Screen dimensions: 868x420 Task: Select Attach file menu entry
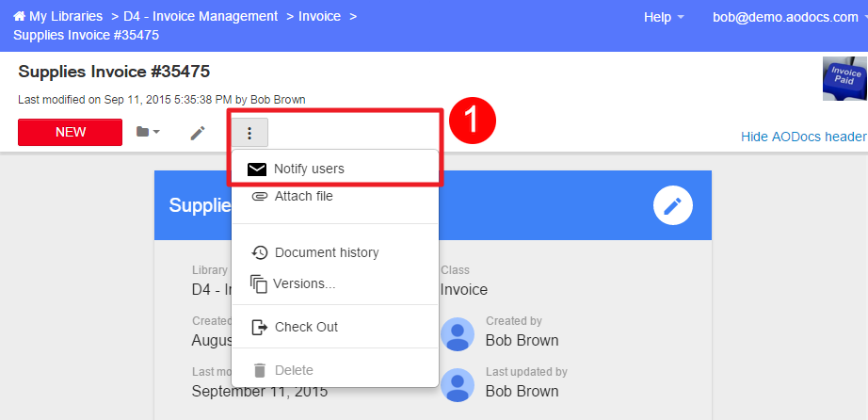coord(335,196)
